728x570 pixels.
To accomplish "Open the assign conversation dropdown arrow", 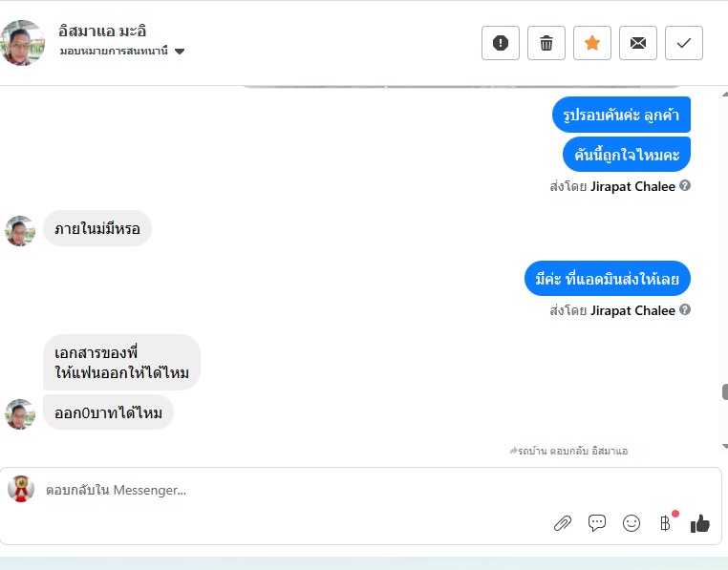I will coord(180,51).
